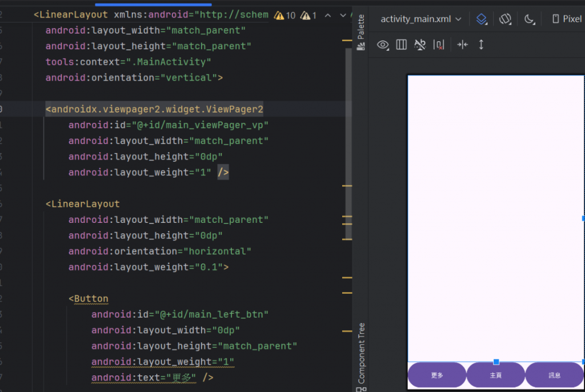Click the editor vertical scrollbar thumb
The width and height of the screenshot is (585, 392).
[x=348, y=144]
